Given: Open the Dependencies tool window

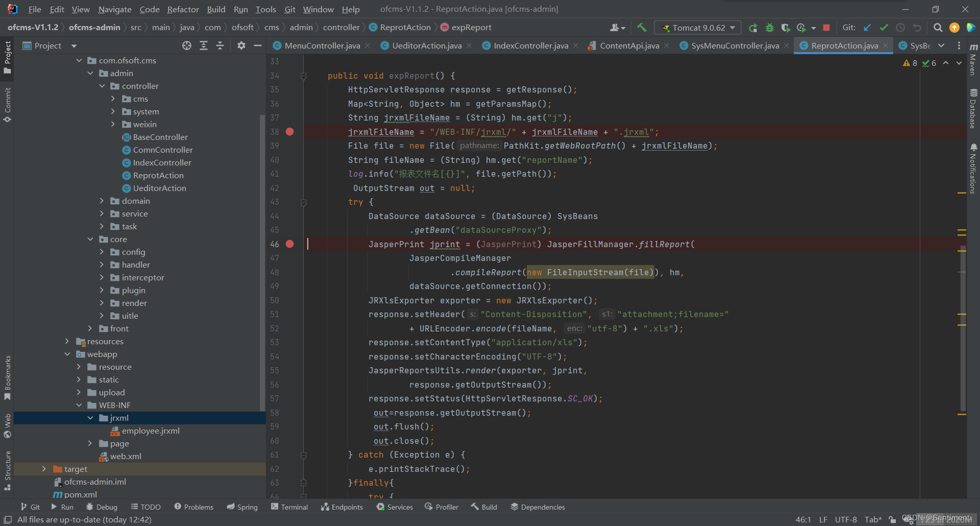Looking at the screenshot, I should click(x=538, y=507).
